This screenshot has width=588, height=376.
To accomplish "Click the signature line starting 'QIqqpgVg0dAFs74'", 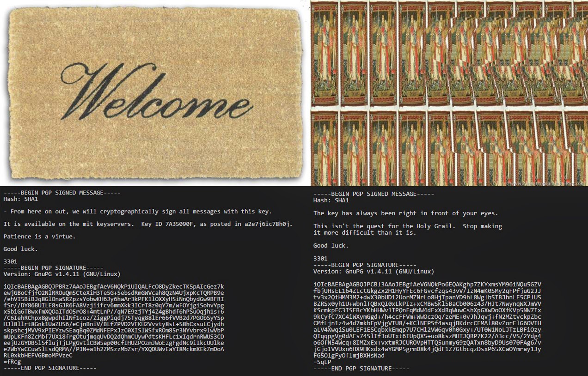I will click(x=427, y=336).
